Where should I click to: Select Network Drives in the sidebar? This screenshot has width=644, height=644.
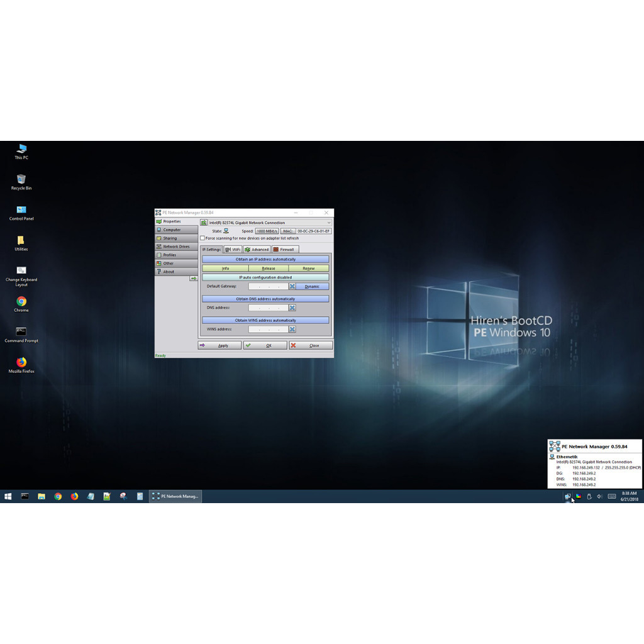tap(176, 247)
